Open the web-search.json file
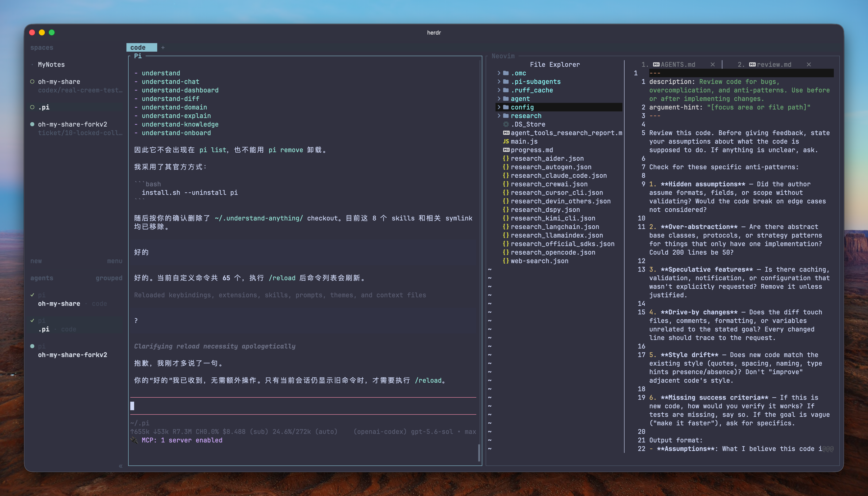The image size is (868, 496). (x=539, y=261)
